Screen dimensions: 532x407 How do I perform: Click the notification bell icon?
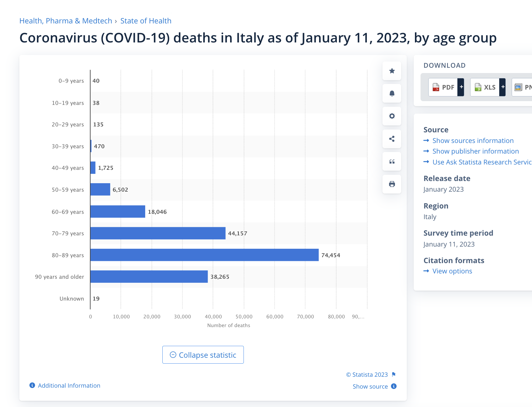point(392,93)
